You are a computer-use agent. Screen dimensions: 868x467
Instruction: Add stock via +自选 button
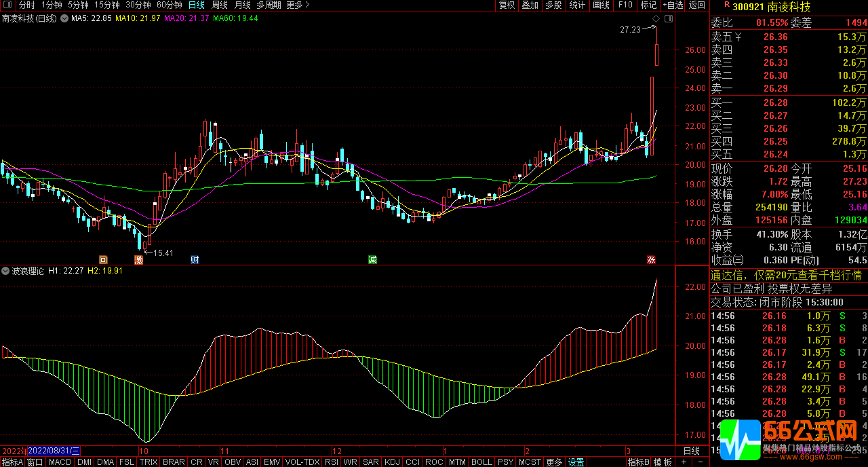pyautogui.click(x=673, y=5)
